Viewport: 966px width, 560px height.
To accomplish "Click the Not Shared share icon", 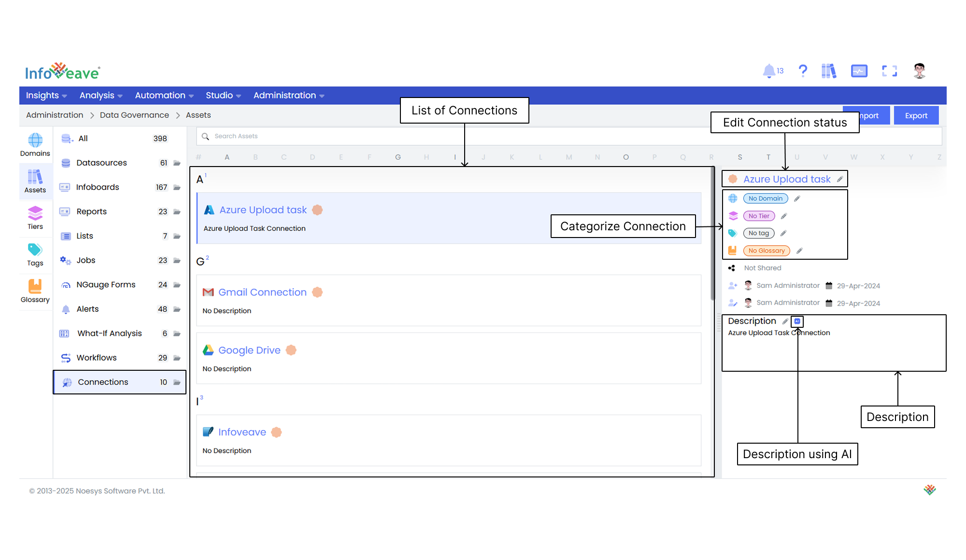I will click(x=732, y=268).
